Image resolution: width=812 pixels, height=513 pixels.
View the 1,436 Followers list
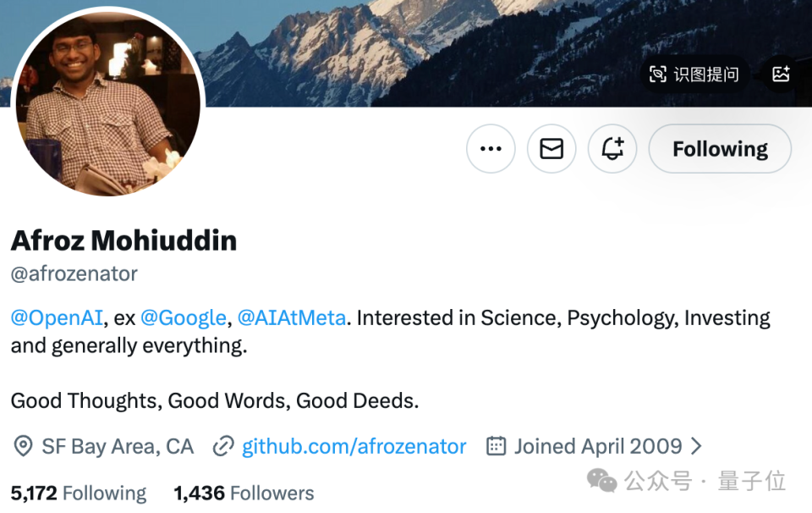click(244, 493)
